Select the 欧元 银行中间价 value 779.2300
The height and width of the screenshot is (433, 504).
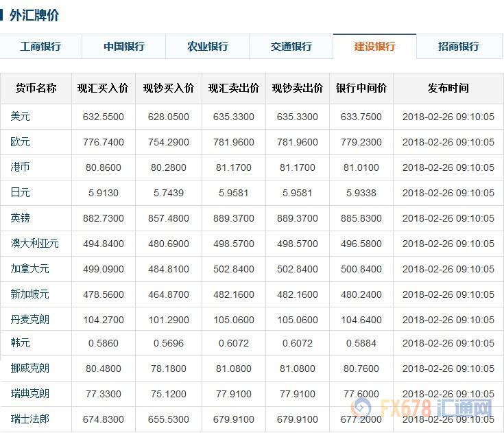[x=361, y=142]
